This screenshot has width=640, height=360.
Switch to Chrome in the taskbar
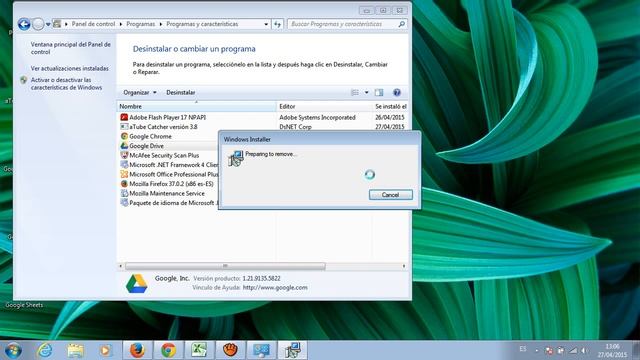pos(168,351)
